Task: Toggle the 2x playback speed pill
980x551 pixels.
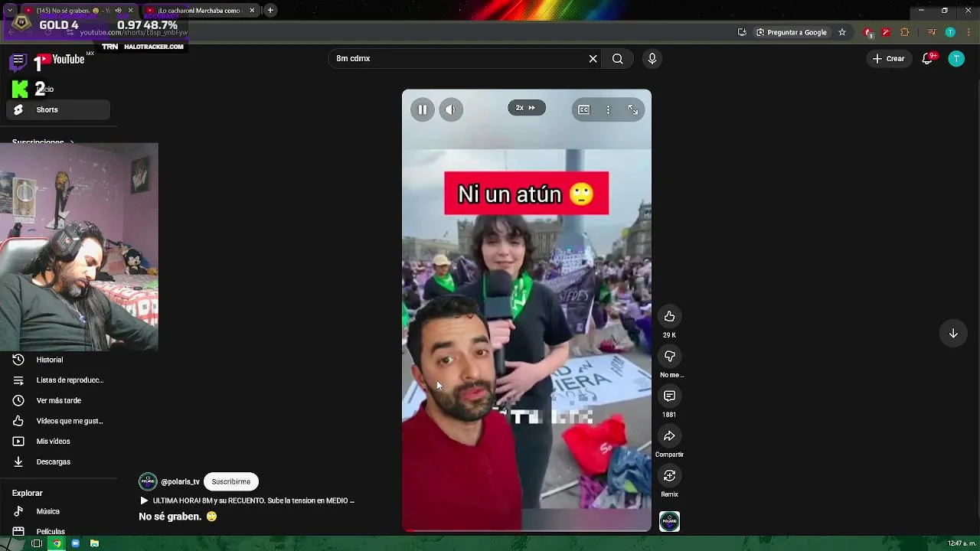Action: [x=526, y=108]
